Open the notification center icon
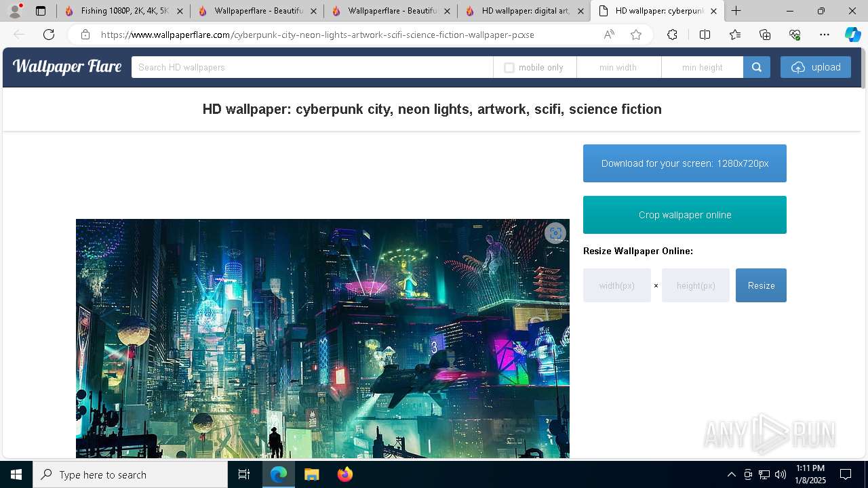The image size is (868, 488). click(846, 474)
